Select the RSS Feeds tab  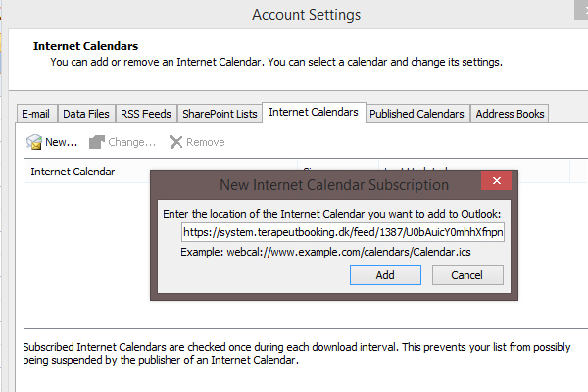click(x=146, y=114)
